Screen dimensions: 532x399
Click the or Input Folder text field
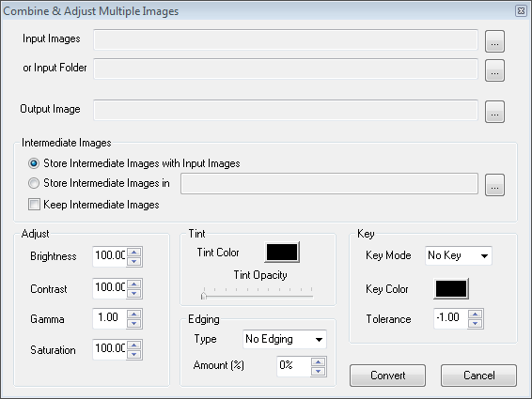(286, 69)
